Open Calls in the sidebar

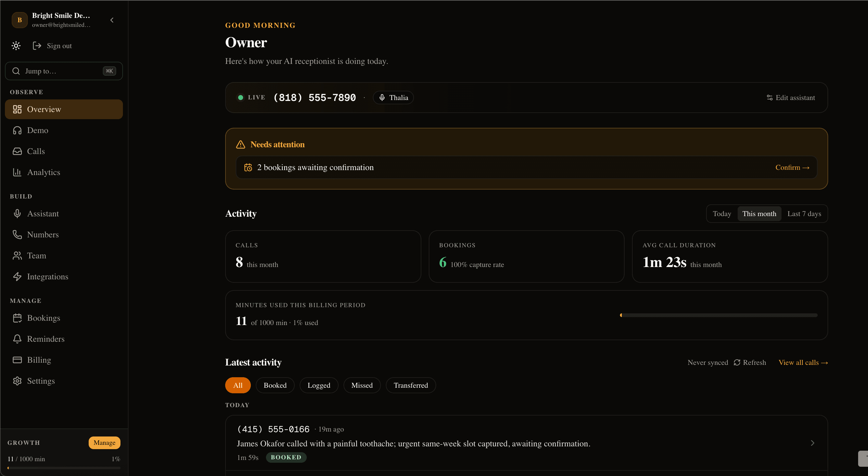(64, 151)
